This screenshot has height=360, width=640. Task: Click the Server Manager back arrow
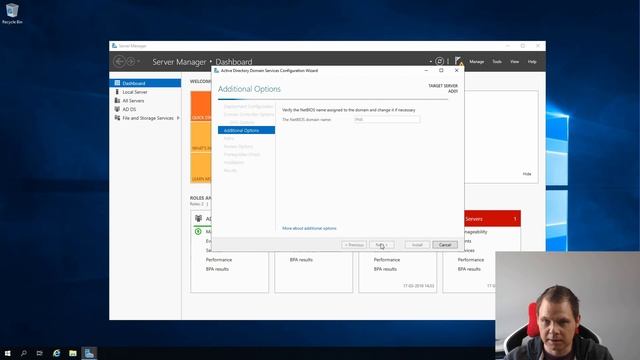click(119, 62)
